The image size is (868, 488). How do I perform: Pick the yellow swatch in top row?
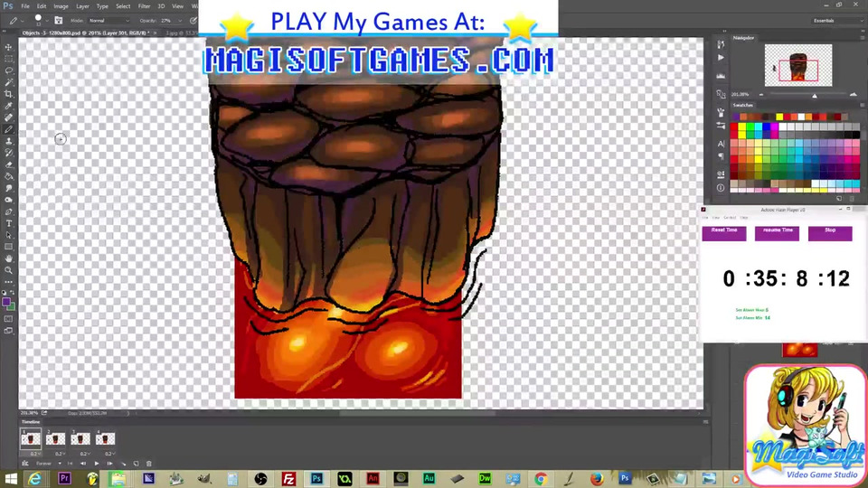(779, 117)
